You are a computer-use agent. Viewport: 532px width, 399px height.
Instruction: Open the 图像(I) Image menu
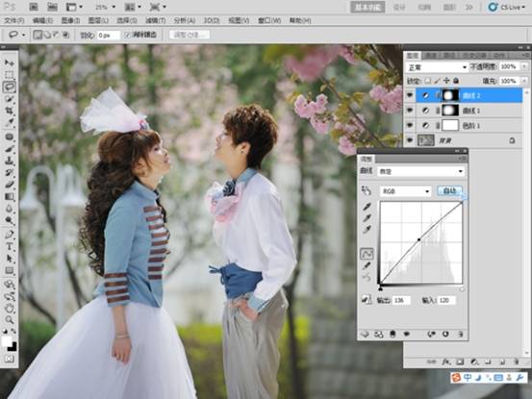[x=70, y=21]
